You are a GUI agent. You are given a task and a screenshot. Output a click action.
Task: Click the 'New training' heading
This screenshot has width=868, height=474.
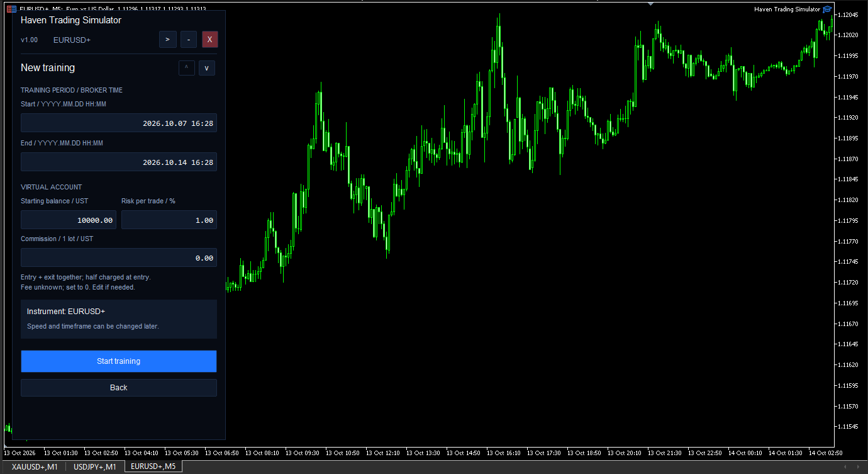(x=48, y=68)
